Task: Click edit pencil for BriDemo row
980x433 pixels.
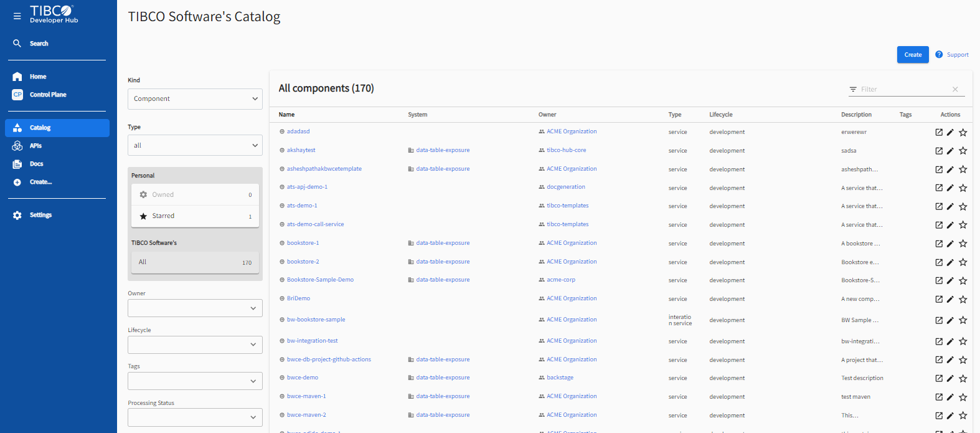Action: click(950, 299)
